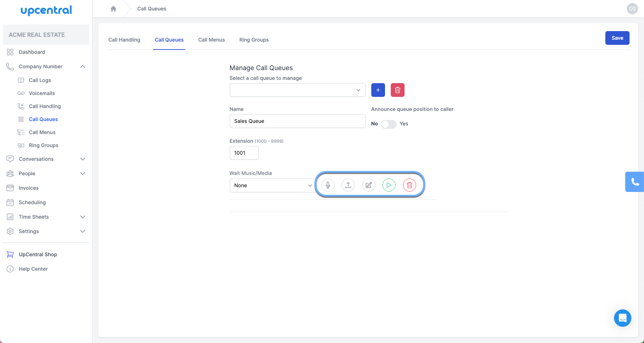
Task: Switch to the Ring Groups tab
Action: 254,40
